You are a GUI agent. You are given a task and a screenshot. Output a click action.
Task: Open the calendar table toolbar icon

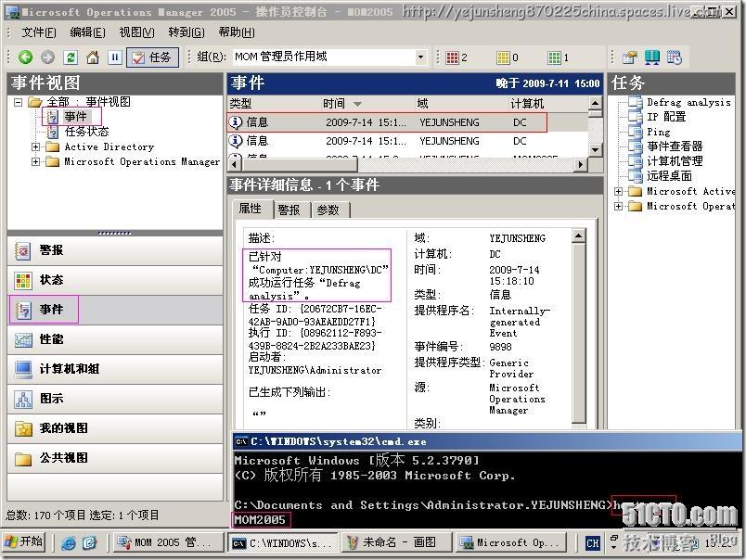point(675,57)
